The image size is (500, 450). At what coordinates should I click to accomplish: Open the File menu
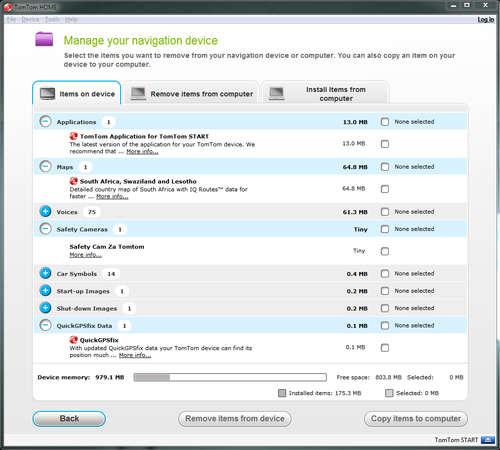click(11, 20)
